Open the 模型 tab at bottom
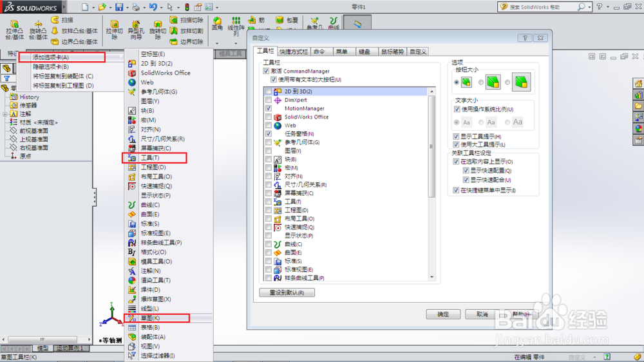 pyautogui.click(x=43, y=348)
